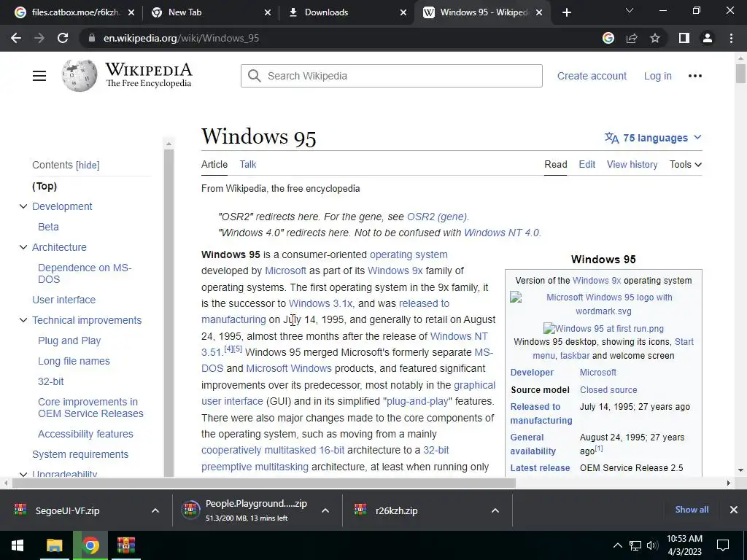Select the Article tab
Screen dimensions: 747x560
pyautogui.click(x=214, y=164)
